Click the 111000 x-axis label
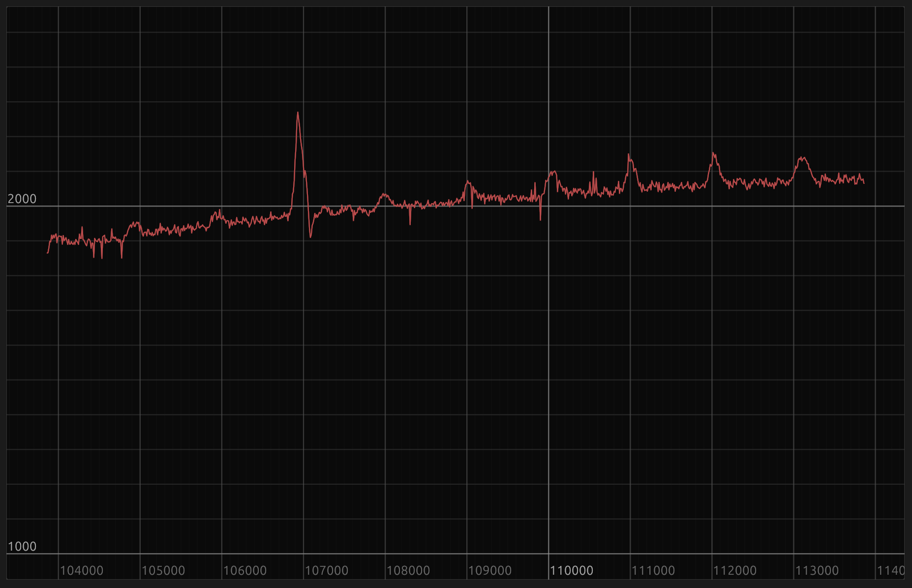The width and height of the screenshot is (912, 588). tap(653, 571)
